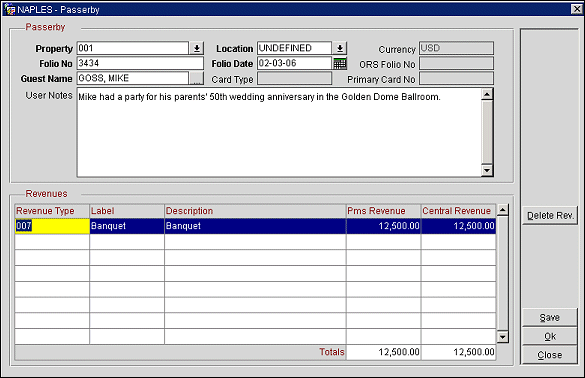Open the Folio Date calendar picker
585x378 pixels.
pyautogui.click(x=340, y=63)
